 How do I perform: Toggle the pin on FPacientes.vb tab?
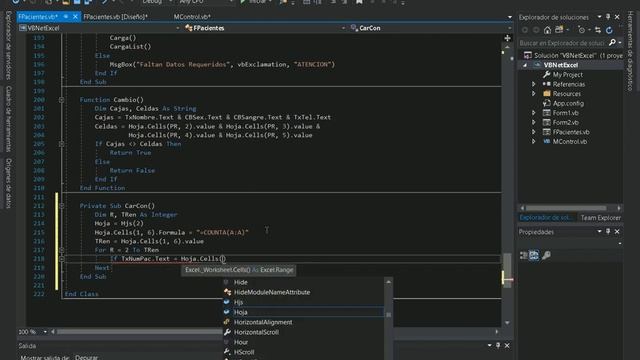click(x=66, y=17)
